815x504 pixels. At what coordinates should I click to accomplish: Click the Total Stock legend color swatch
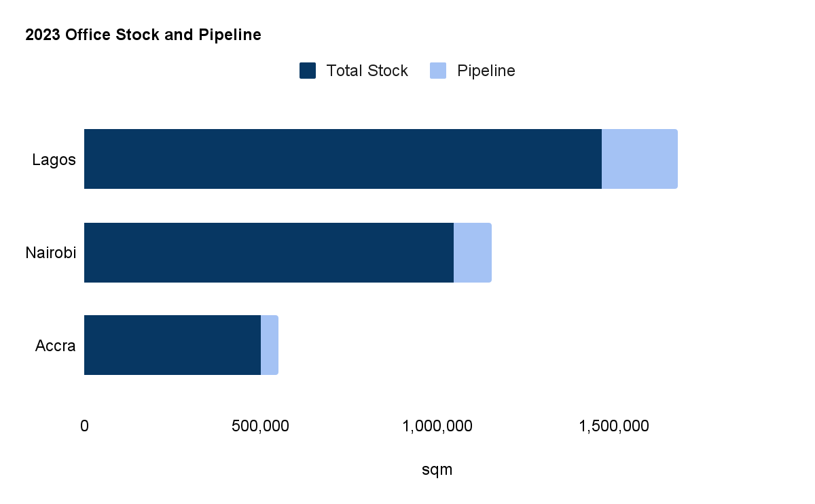[x=308, y=71]
